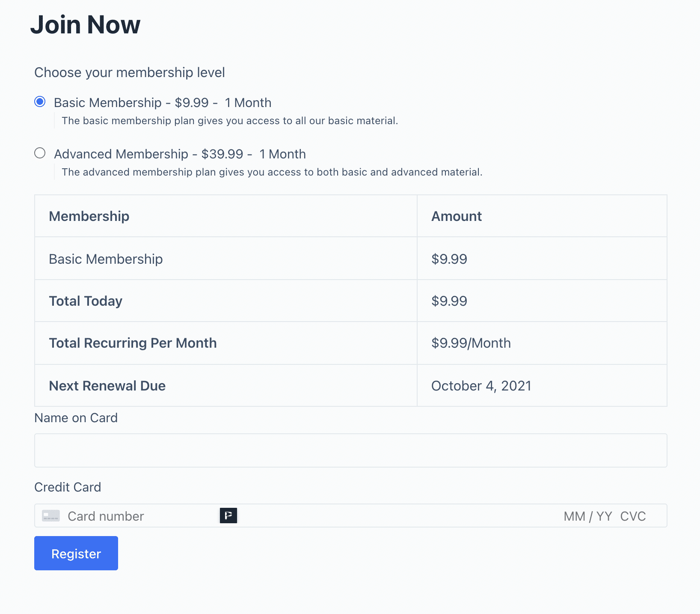700x614 pixels.
Task: Click the credit card icon in card field
Action: tap(50, 516)
